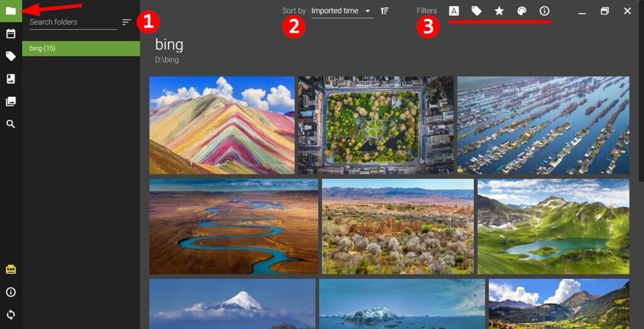Click the sync refresh icon
This screenshot has height=329, width=644.
click(11, 315)
